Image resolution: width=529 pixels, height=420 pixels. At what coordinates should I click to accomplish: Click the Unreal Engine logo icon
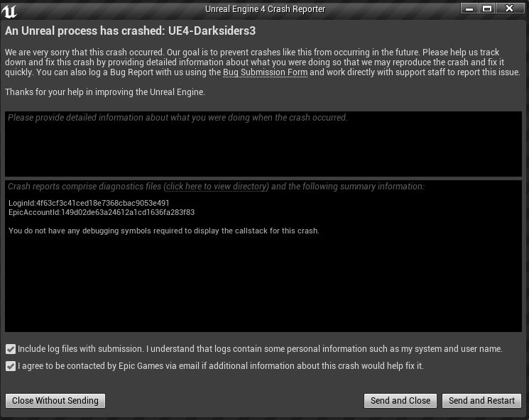[10, 10]
